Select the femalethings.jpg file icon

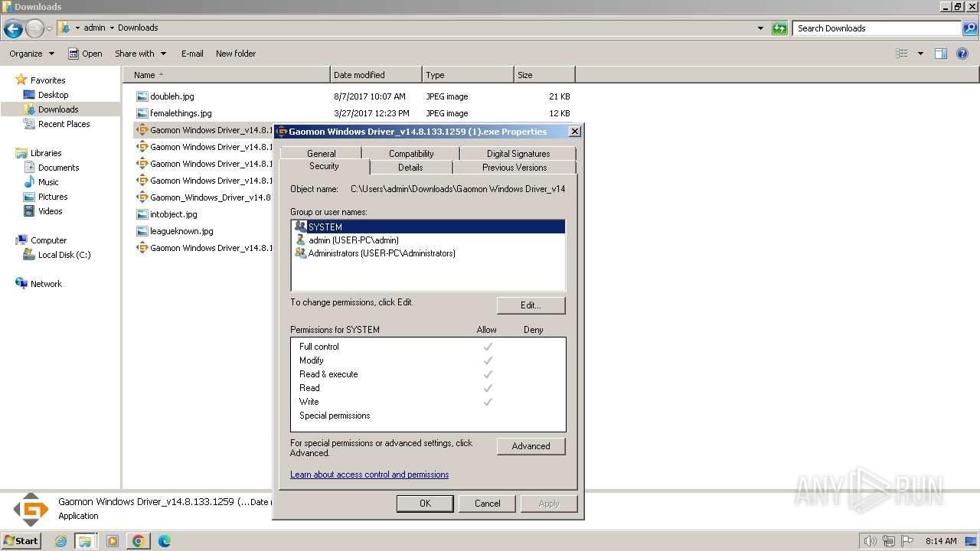click(x=142, y=113)
